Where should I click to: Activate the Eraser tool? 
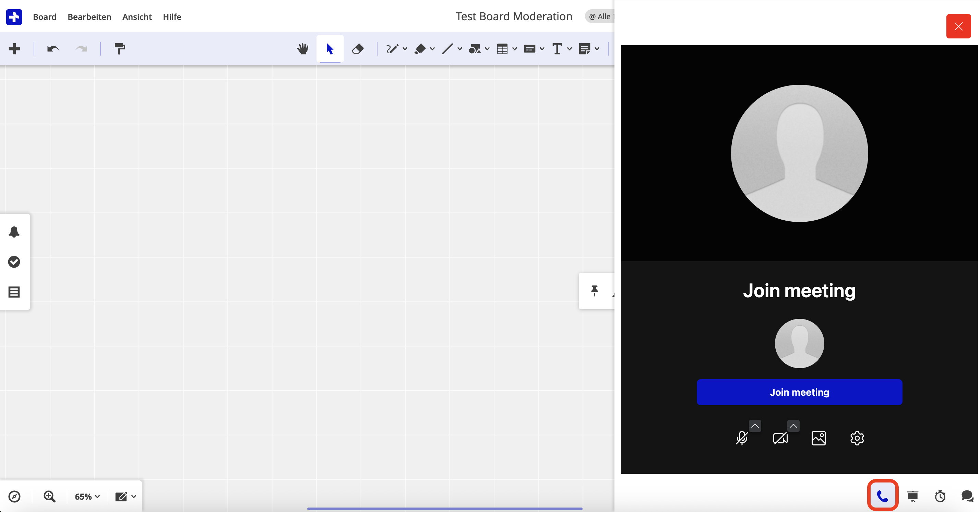point(357,49)
